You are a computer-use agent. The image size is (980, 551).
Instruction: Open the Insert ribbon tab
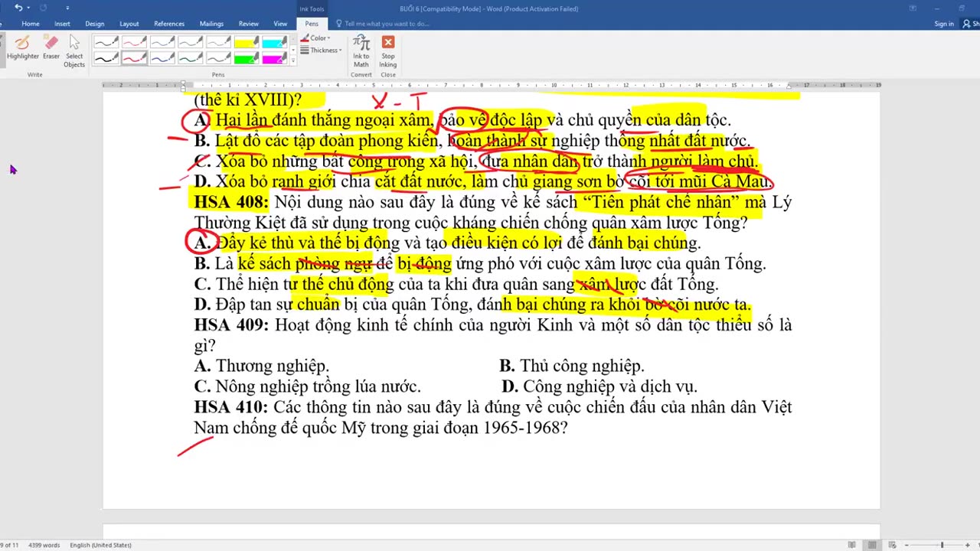62,24
